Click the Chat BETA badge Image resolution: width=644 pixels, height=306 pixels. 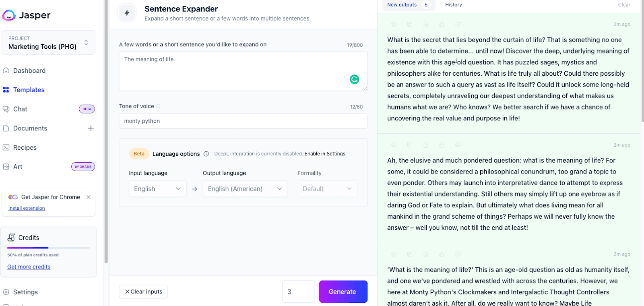pos(87,109)
